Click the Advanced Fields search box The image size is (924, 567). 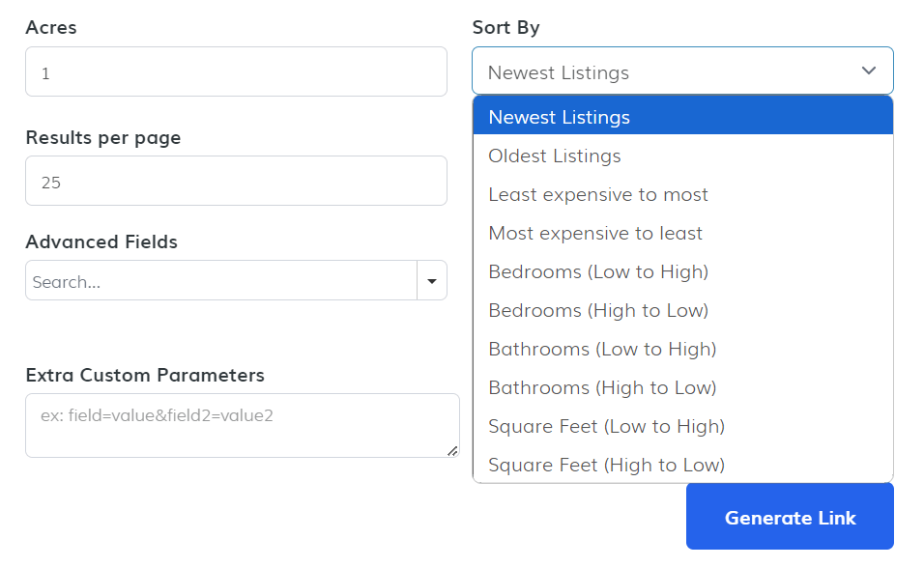click(x=220, y=281)
